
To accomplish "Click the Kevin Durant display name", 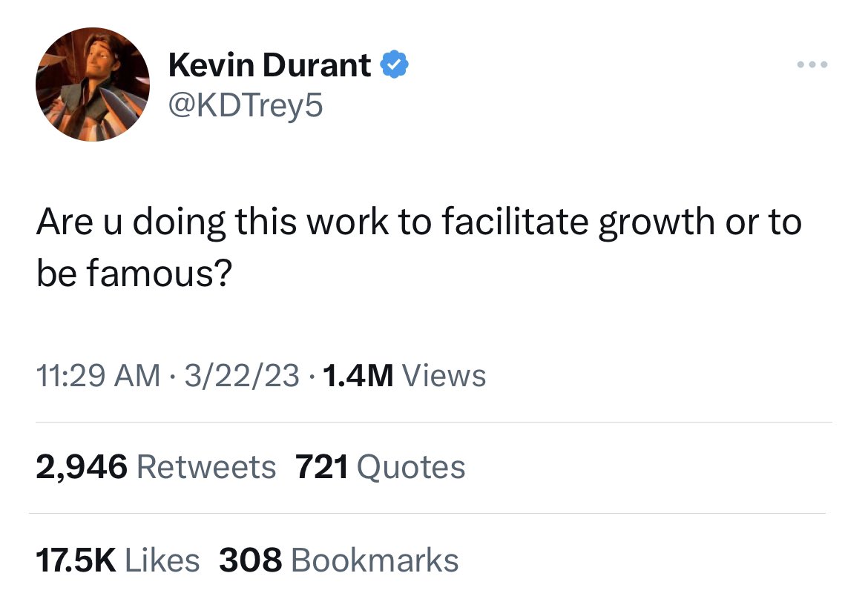I will click(269, 64).
